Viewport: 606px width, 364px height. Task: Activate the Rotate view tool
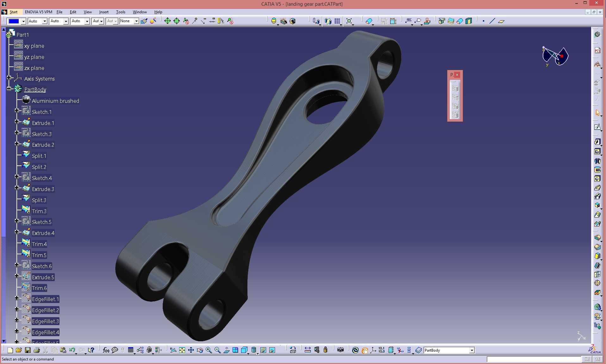coord(200,350)
